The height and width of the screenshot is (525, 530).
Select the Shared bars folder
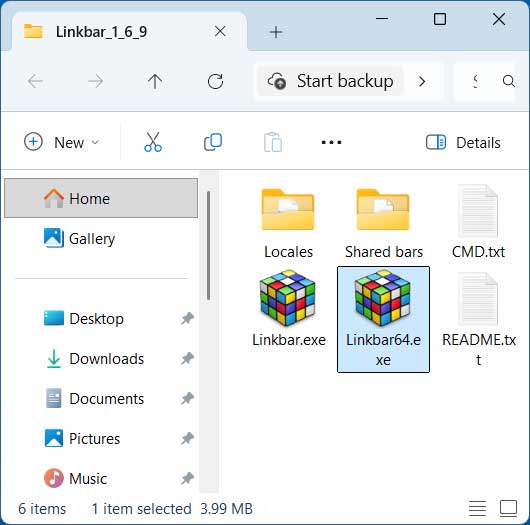pyautogui.click(x=383, y=222)
